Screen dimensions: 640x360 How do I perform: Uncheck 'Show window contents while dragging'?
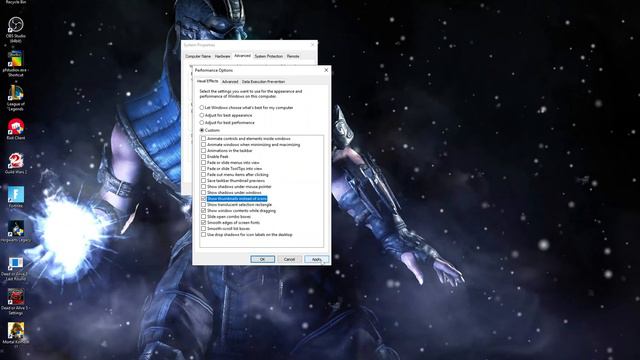click(203, 211)
